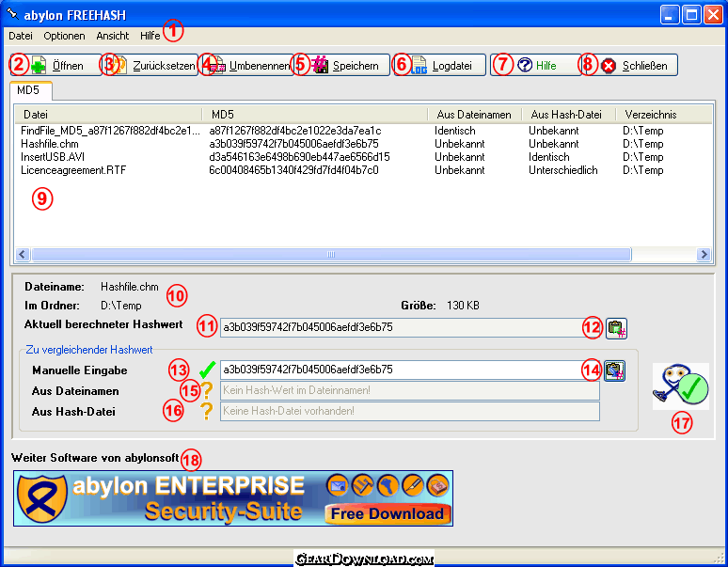728x567 pixels.
Task: Click the question mark icon beside Aus Dateinamen
Action: (x=207, y=390)
